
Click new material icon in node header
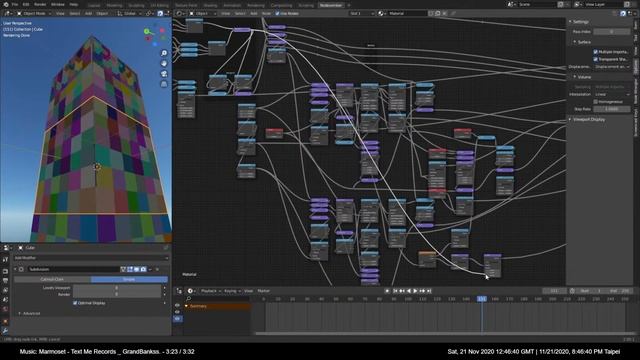pos(438,13)
